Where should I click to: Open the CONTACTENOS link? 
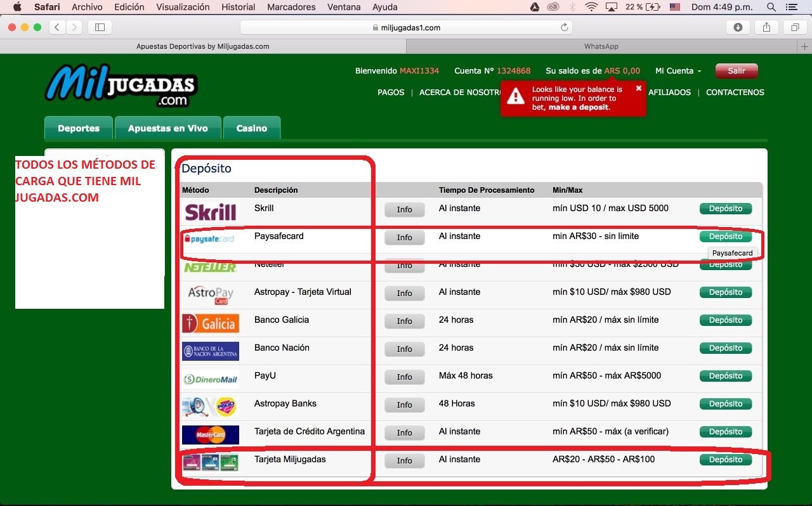coord(735,93)
